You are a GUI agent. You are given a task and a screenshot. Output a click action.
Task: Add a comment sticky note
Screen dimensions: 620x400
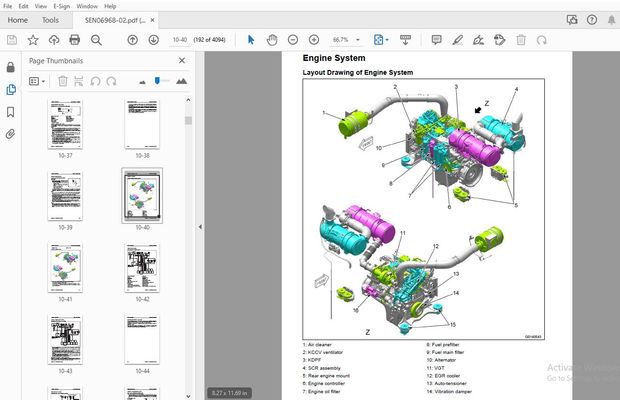(436, 39)
